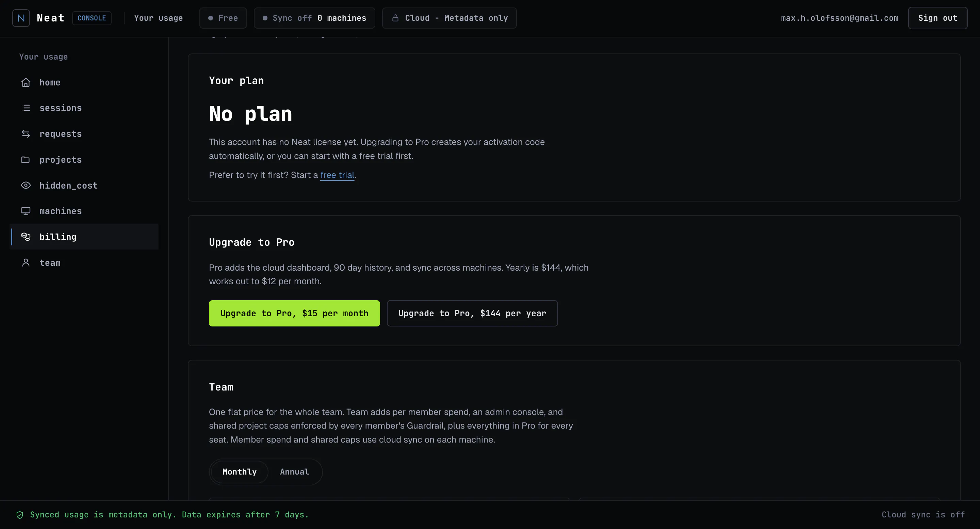Viewport: 980px width, 529px height.
Task: Click the Neat brand name
Action: (x=51, y=18)
